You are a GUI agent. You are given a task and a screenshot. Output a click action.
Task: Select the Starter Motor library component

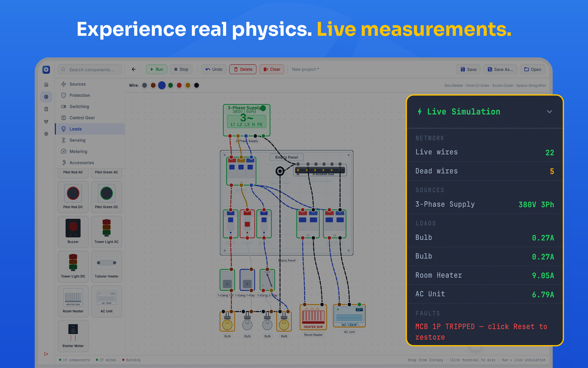coord(73,336)
